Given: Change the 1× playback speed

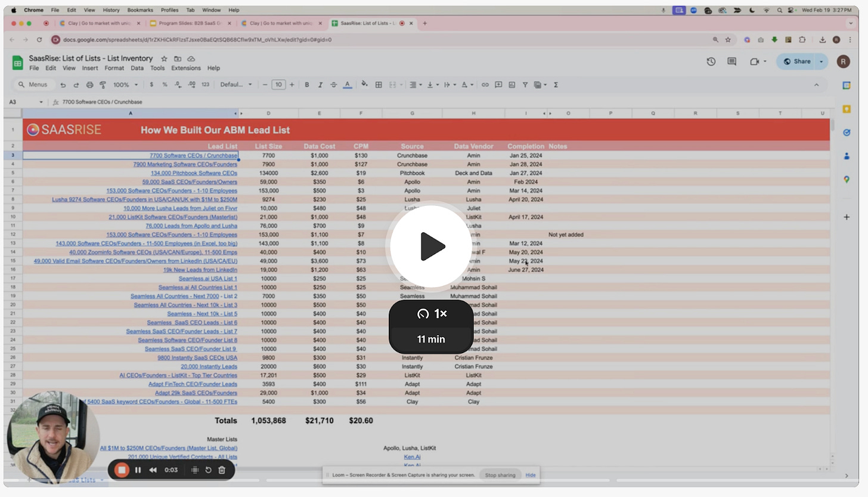Looking at the screenshot, I should point(432,314).
